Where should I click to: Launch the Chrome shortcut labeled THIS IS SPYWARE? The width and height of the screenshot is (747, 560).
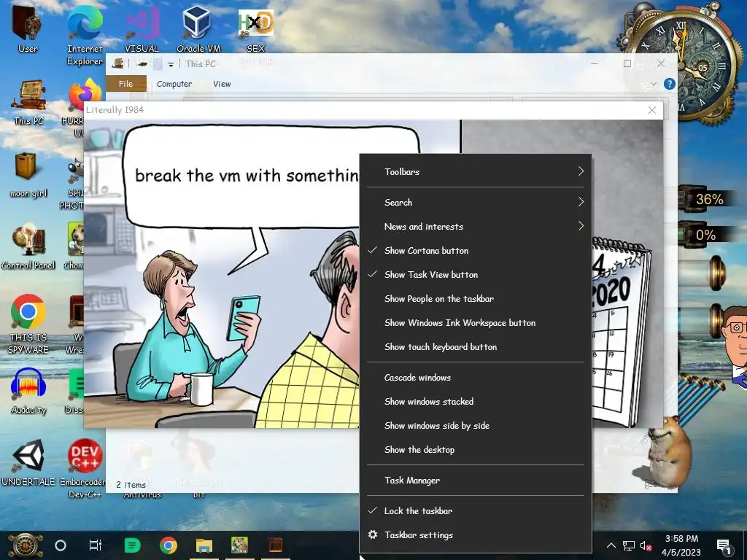(x=28, y=324)
